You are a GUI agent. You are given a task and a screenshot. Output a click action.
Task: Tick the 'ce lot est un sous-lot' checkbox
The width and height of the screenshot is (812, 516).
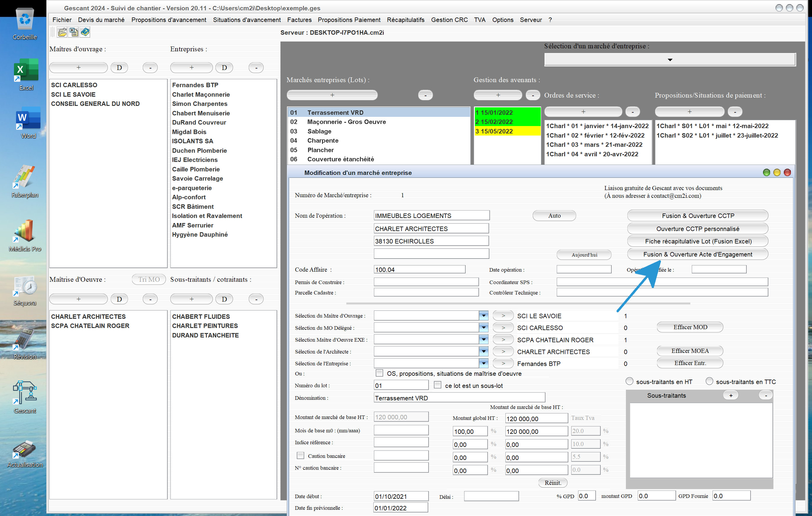tap(437, 385)
